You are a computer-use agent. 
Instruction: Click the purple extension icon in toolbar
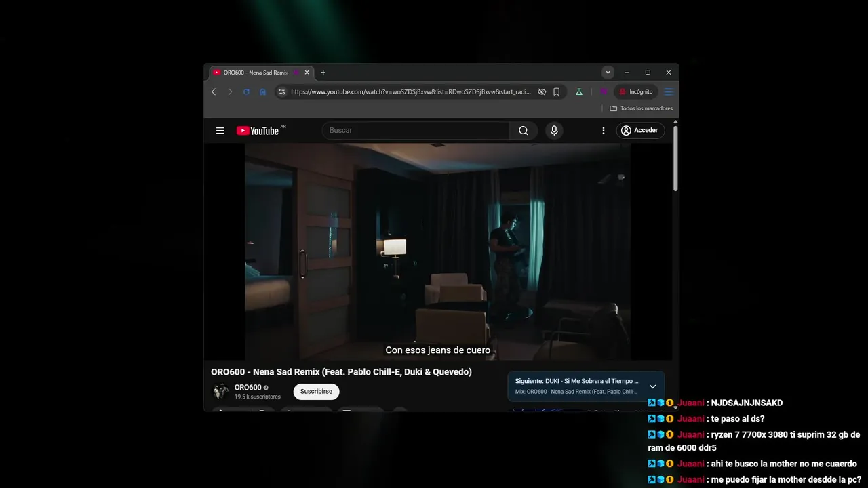click(x=603, y=91)
